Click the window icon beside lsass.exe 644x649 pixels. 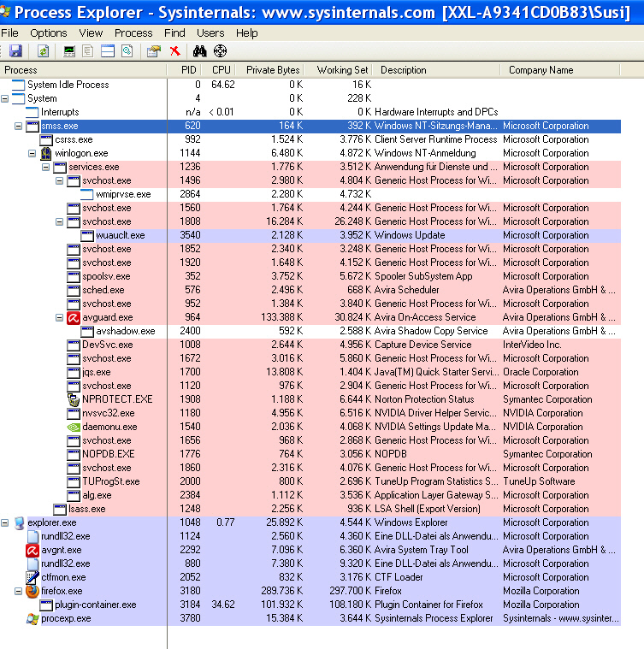tap(60, 509)
